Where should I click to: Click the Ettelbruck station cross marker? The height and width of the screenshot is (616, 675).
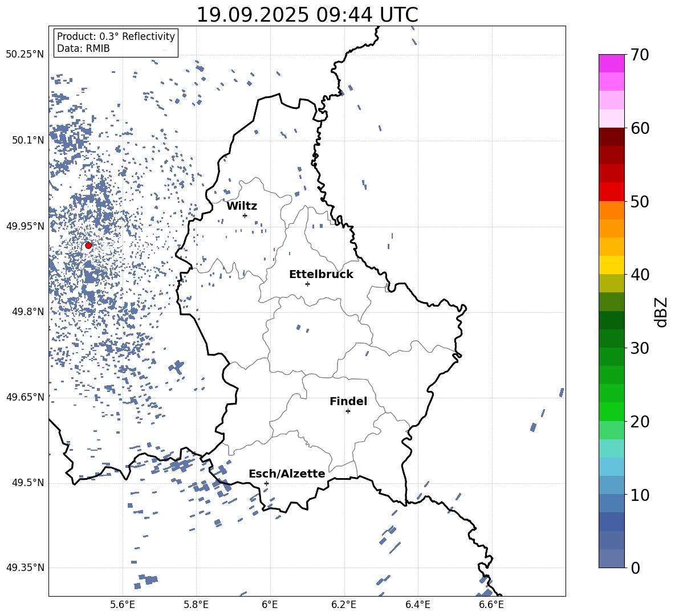pos(307,284)
